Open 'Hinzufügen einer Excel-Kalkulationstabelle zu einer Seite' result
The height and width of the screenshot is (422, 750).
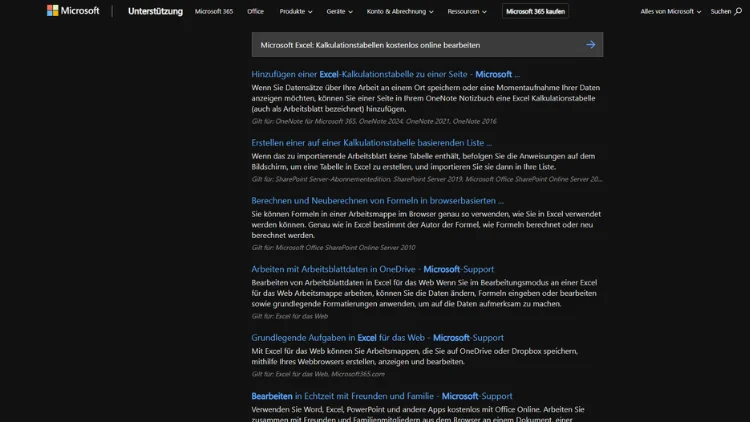click(x=386, y=74)
